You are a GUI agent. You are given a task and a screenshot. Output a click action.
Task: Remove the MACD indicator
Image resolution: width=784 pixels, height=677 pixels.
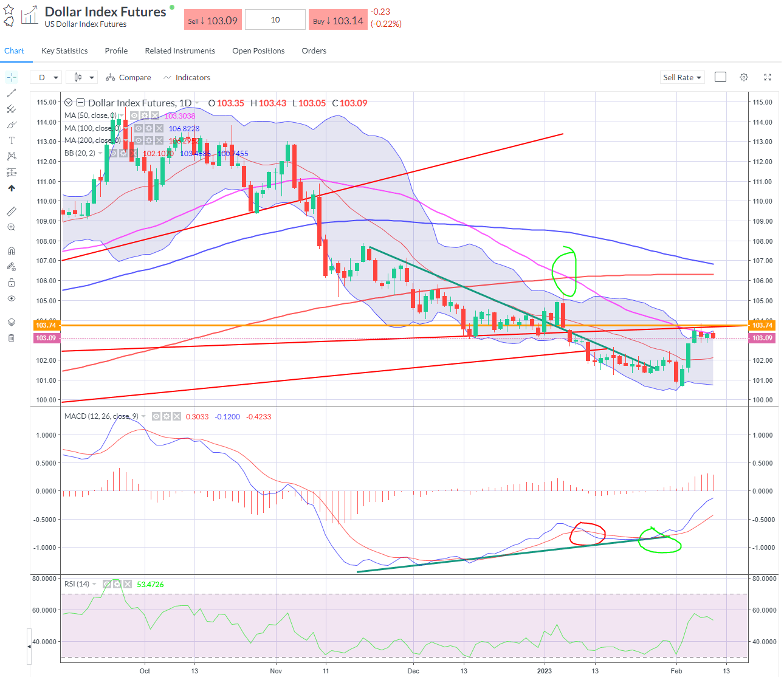coord(177,416)
